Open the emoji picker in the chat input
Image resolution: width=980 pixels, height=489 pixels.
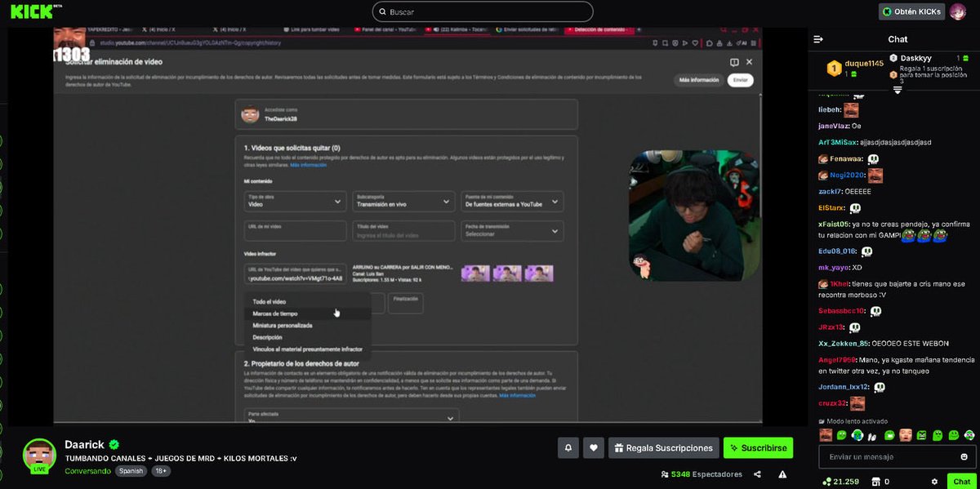click(x=964, y=457)
